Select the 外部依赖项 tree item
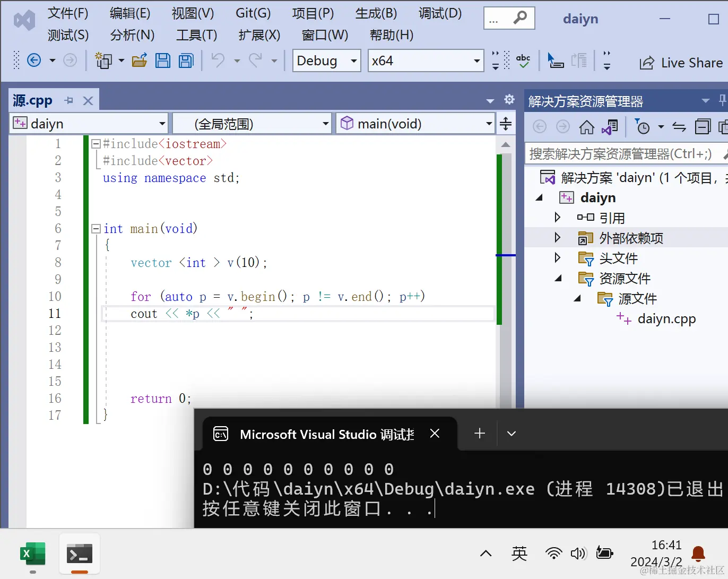728x579 pixels. point(631,238)
